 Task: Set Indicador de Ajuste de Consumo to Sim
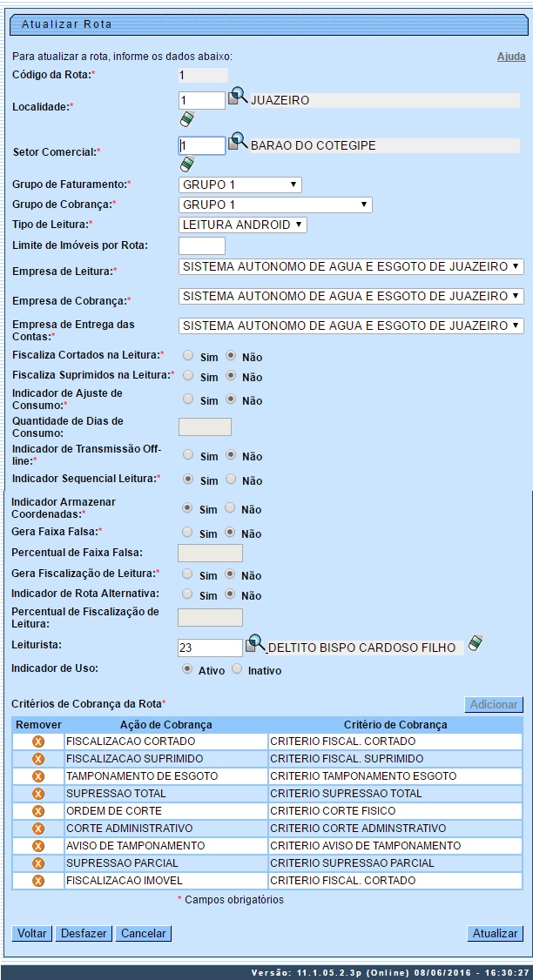[187, 398]
